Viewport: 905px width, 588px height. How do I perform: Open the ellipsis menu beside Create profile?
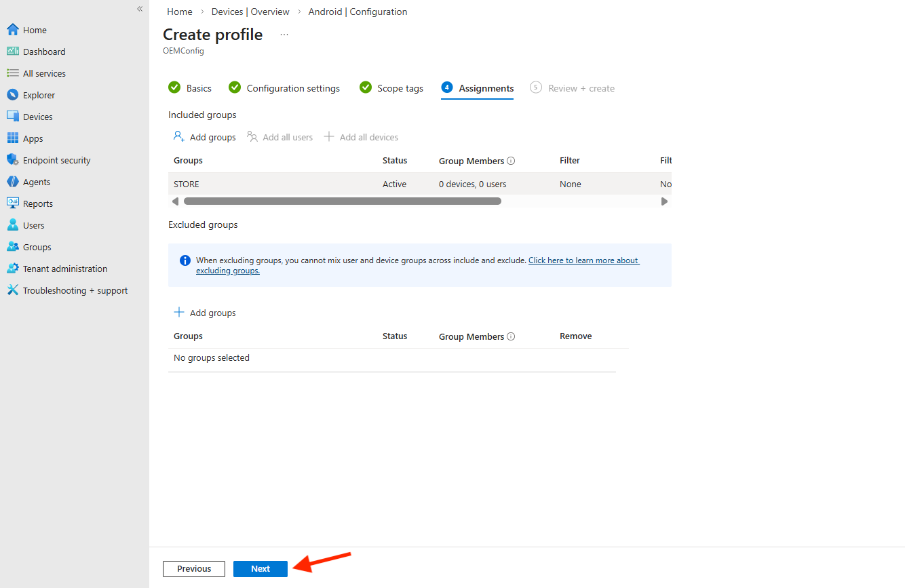click(284, 35)
